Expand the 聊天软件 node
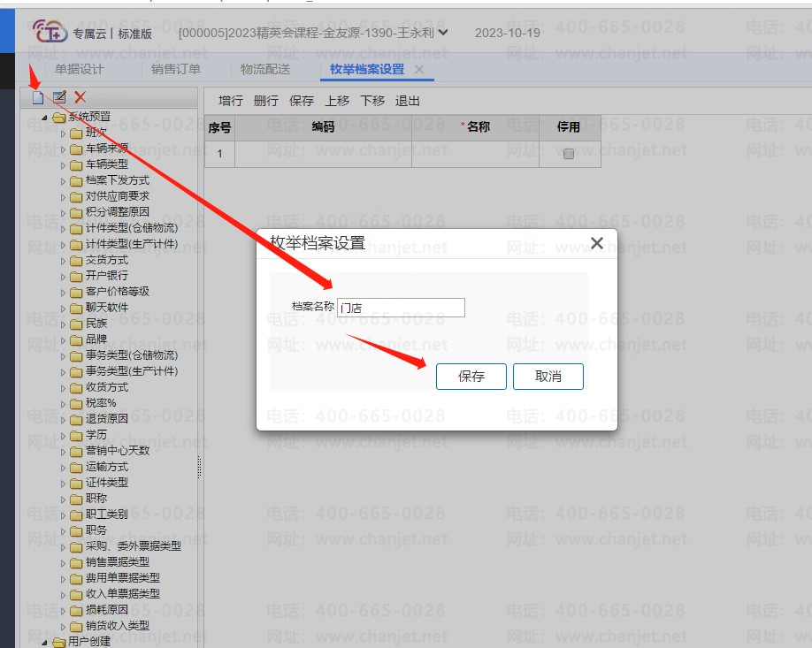The width and height of the screenshot is (812, 648). 63,309
